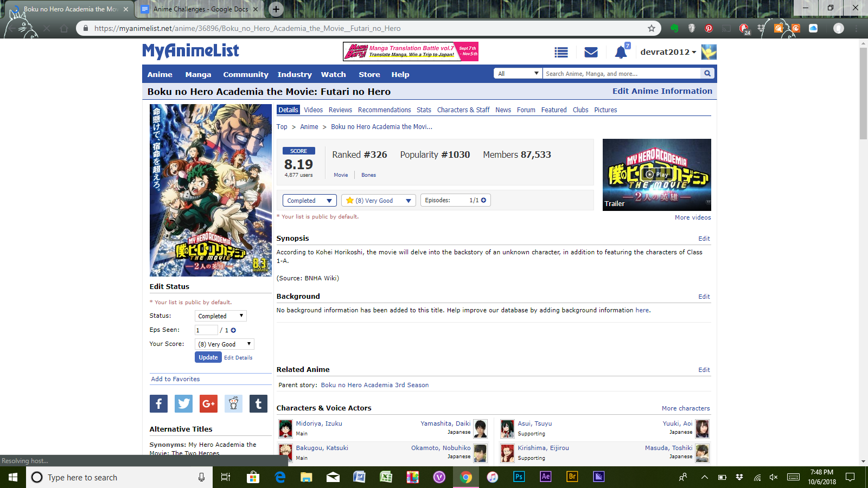Switch to the Videos tab
Viewport: 868px width, 488px height.
[x=314, y=110]
